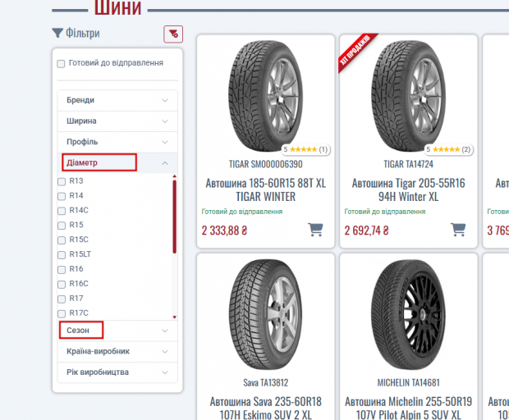Click the price 2 692,74 ₴

click(366, 231)
